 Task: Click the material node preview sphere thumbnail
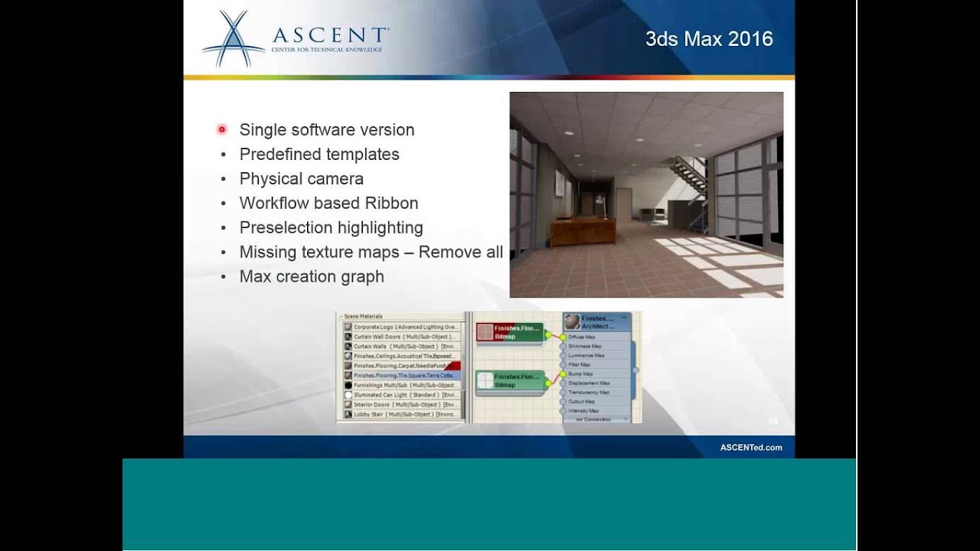[x=572, y=322]
